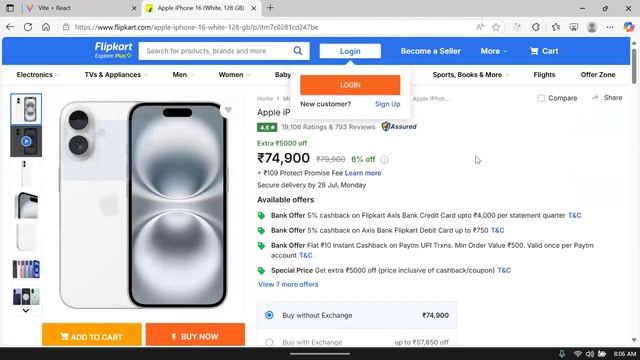
Task: Open the View 7 more offers link
Action: pyautogui.click(x=288, y=284)
